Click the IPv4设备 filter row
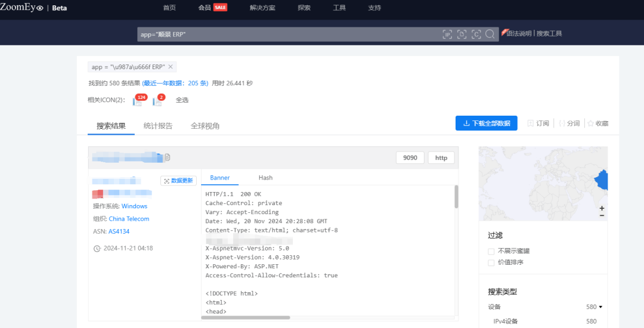Screen dimensions: 644x328 coord(545,321)
